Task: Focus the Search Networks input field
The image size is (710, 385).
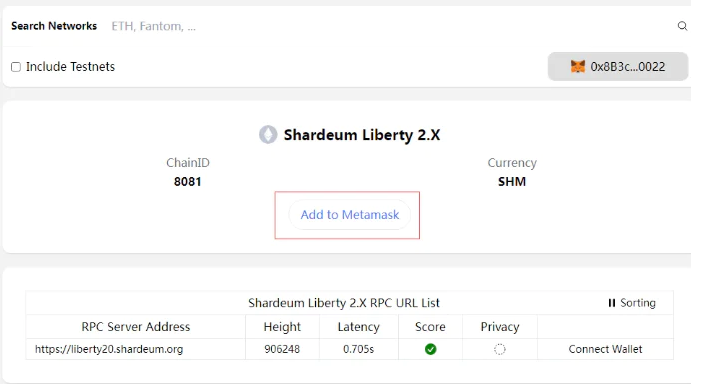Action: click(389, 26)
